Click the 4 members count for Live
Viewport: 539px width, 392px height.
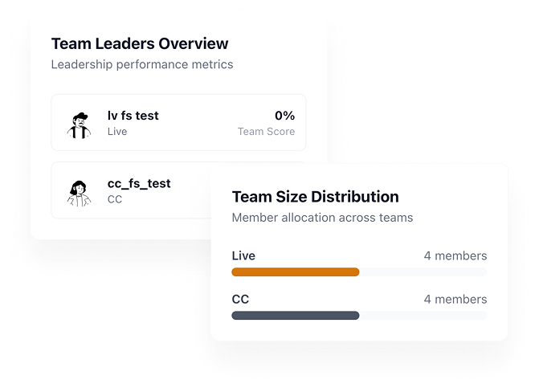click(455, 256)
